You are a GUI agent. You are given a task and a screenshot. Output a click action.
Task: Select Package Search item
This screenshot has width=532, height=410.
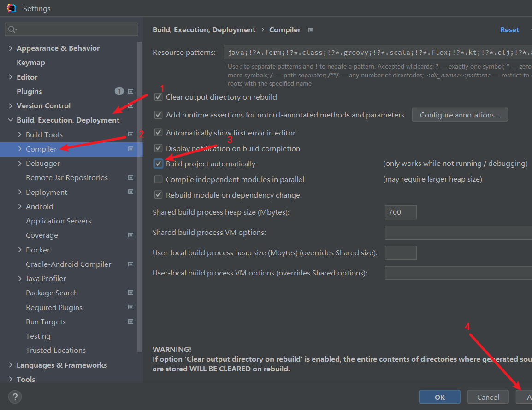pyautogui.click(x=52, y=293)
